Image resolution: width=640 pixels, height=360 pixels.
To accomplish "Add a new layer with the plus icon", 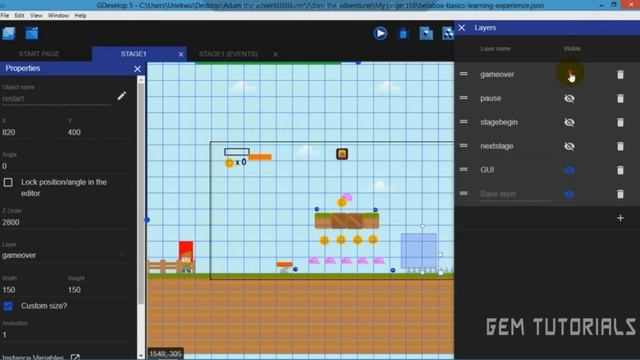I will (620, 218).
